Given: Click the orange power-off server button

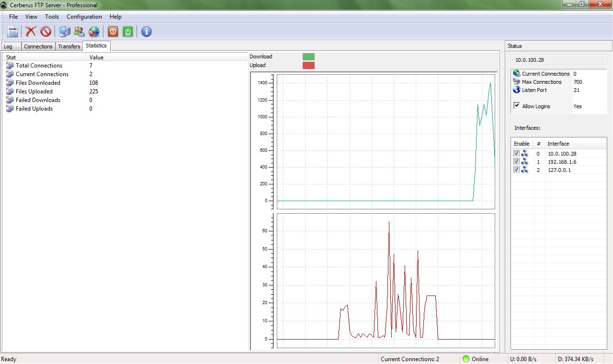Looking at the screenshot, I should pyautogui.click(x=113, y=32).
